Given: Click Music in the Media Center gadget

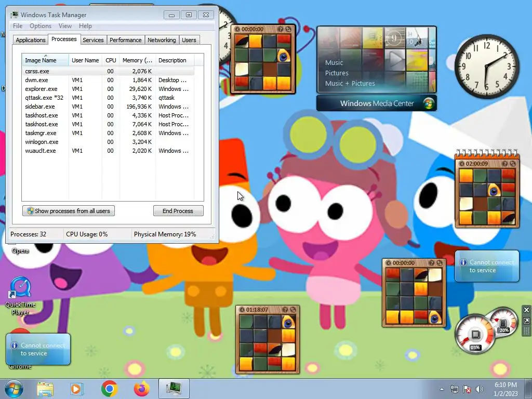Looking at the screenshot, I should pyautogui.click(x=334, y=63).
